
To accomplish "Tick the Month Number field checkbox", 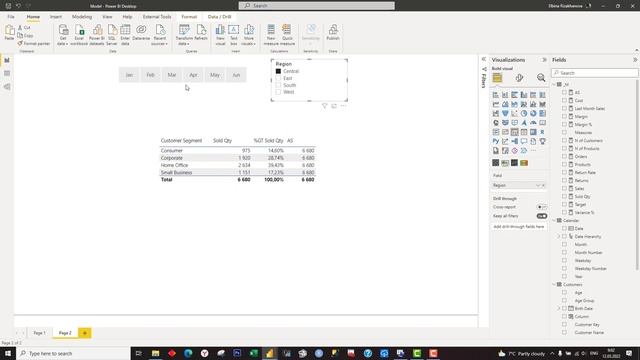I will (x=564, y=252).
